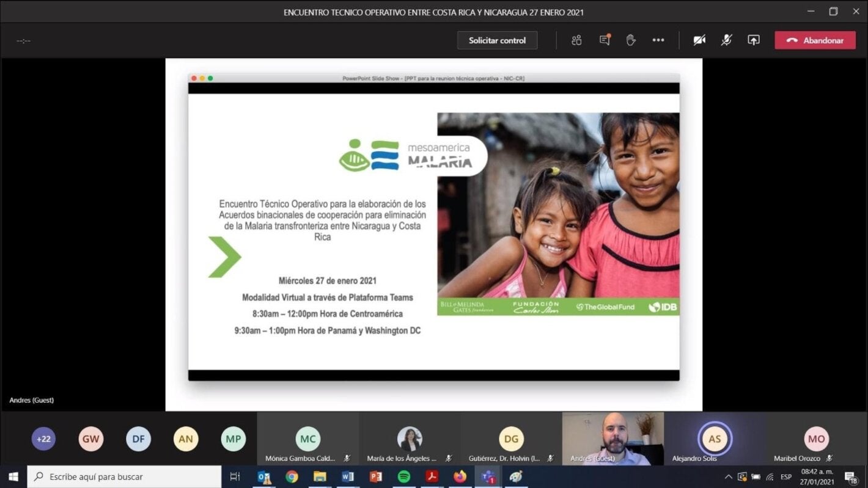Open the participants panel icon
This screenshot has width=868, height=488.
pyautogui.click(x=576, y=40)
